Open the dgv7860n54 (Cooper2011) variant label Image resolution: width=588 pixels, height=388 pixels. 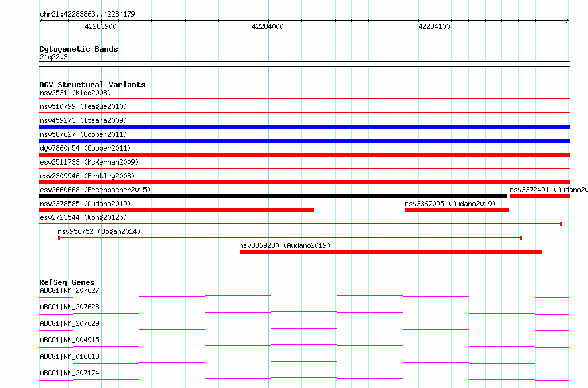tap(85, 148)
